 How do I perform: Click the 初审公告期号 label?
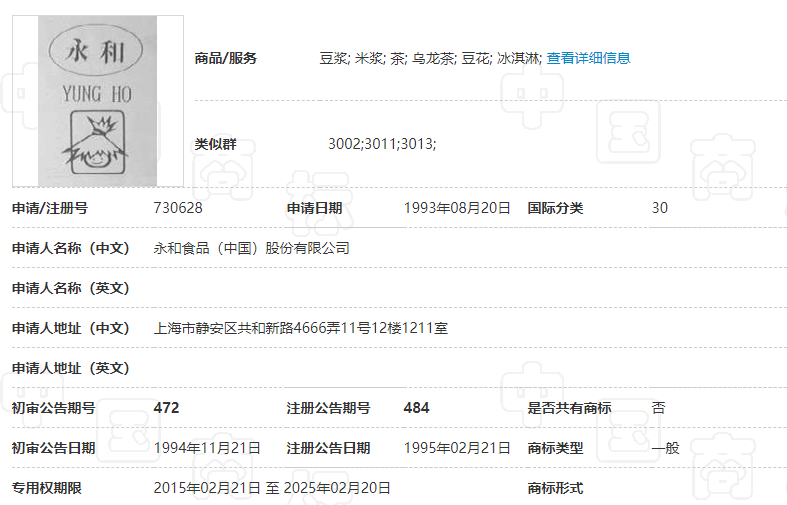point(53,408)
